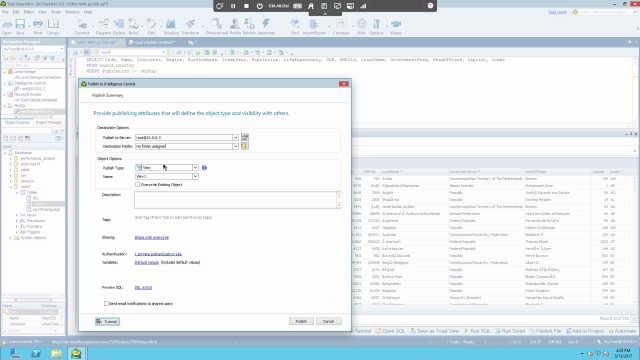Open the Transform tool
Image resolution: width=640 pixels, height=360 pixels.
pyautogui.click(x=190, y=27)
